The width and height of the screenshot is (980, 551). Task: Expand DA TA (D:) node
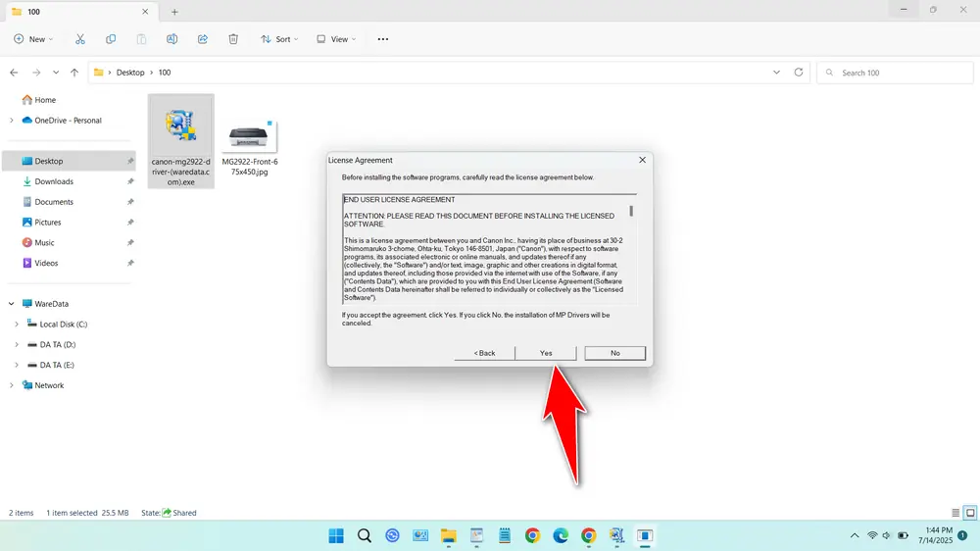coord(17,344)
